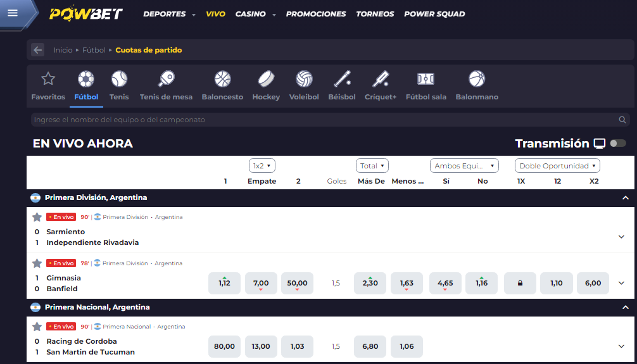Click the Inicio breadcrumb link
This screenshot has height=364, width=637.
(63, 50)
